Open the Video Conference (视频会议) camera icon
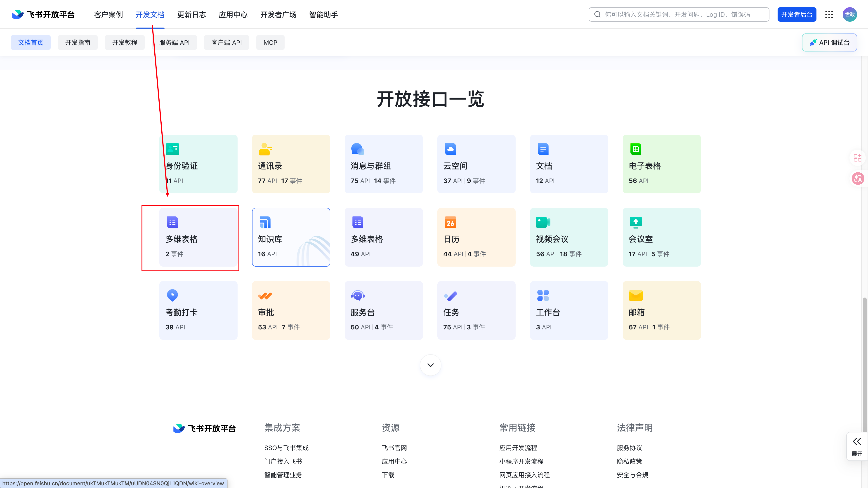 (543, 222)
